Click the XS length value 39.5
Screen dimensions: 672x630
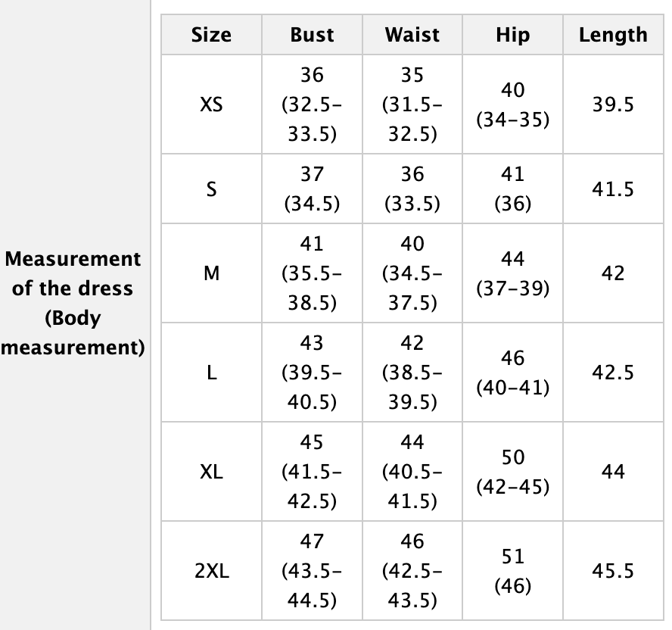(x=613, y=104)
